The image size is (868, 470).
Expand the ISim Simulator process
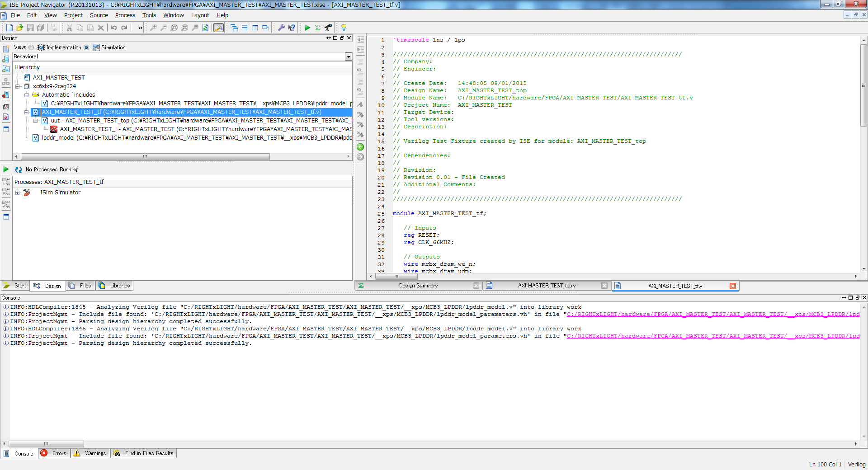click(x=18, y=193)
